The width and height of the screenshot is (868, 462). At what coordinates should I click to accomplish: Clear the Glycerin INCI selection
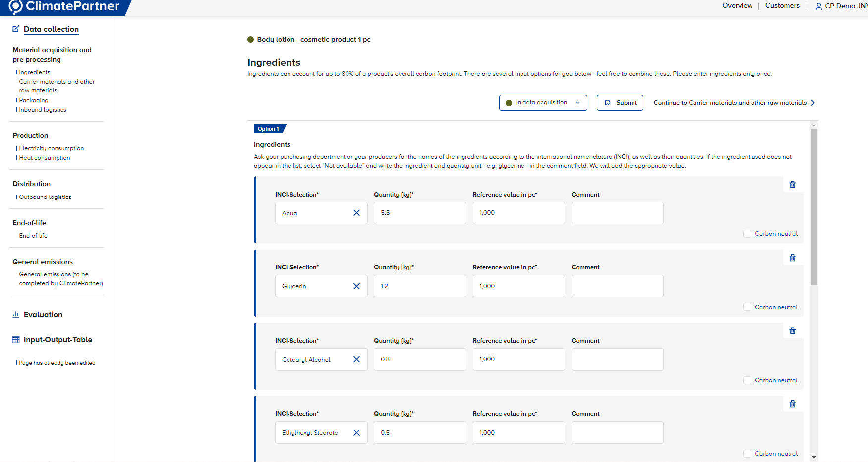[356, 286]
